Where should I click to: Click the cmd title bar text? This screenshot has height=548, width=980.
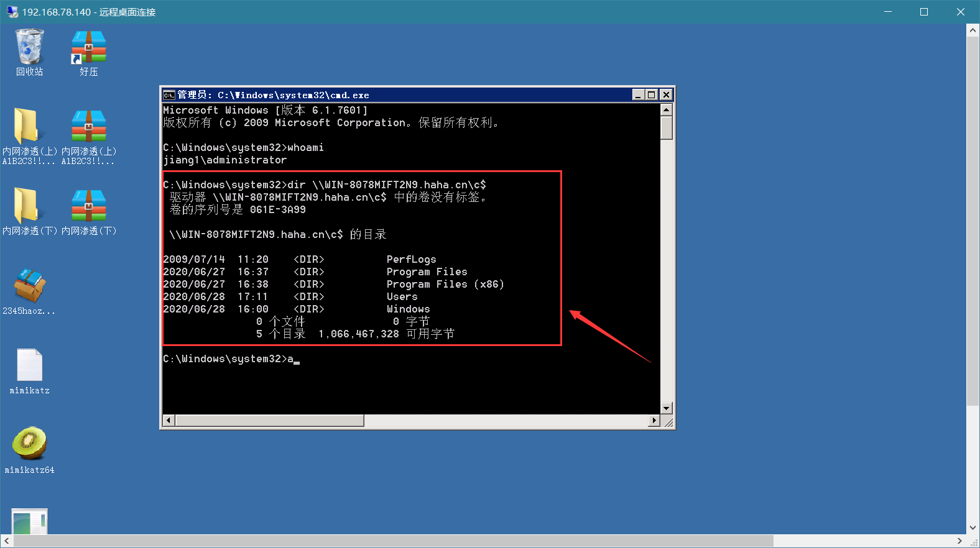(x=273, y=95)
